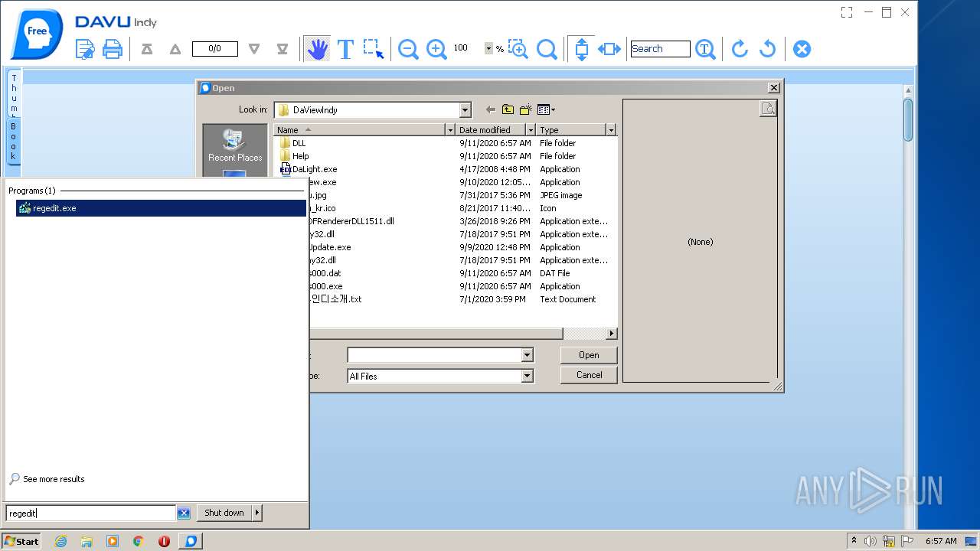Click the zoom in magnifier icon
The height and width of the screenshot is (551, 980).
(436, 49)
